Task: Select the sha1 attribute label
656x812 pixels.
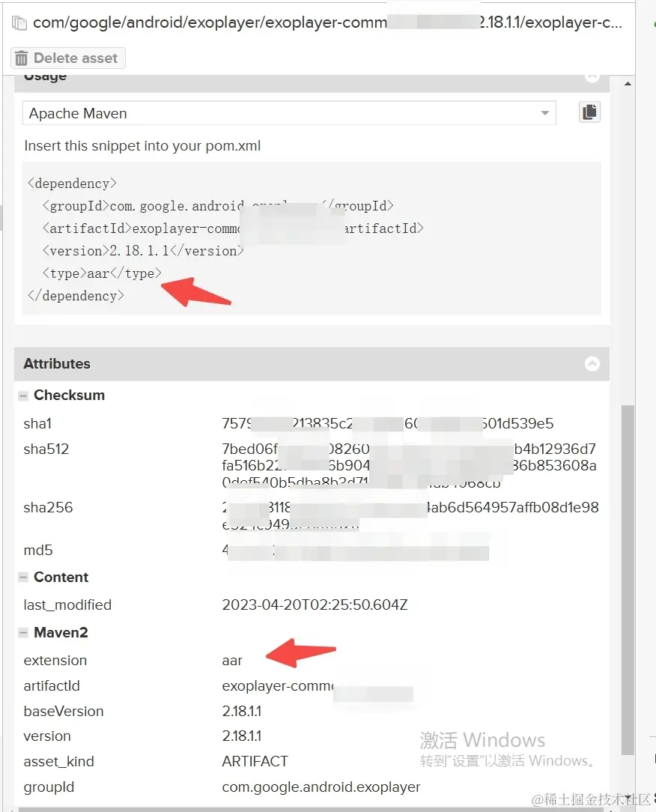Action: point(37,424)
